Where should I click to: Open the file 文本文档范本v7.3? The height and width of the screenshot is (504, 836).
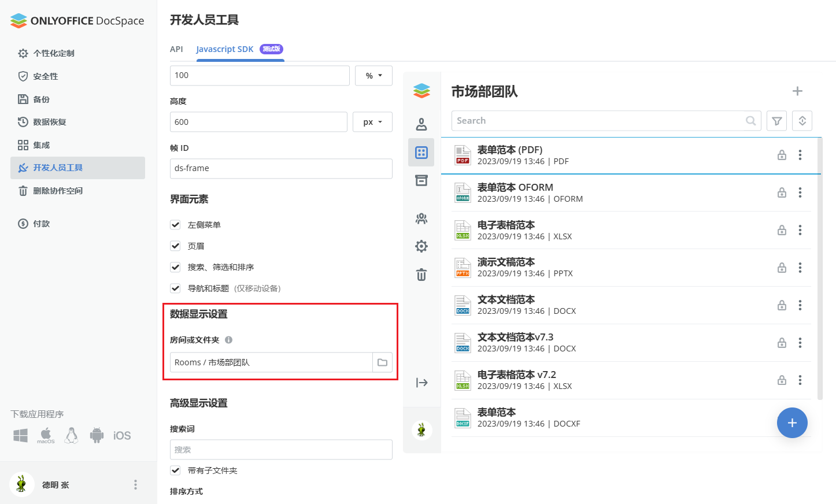point(515,337)
